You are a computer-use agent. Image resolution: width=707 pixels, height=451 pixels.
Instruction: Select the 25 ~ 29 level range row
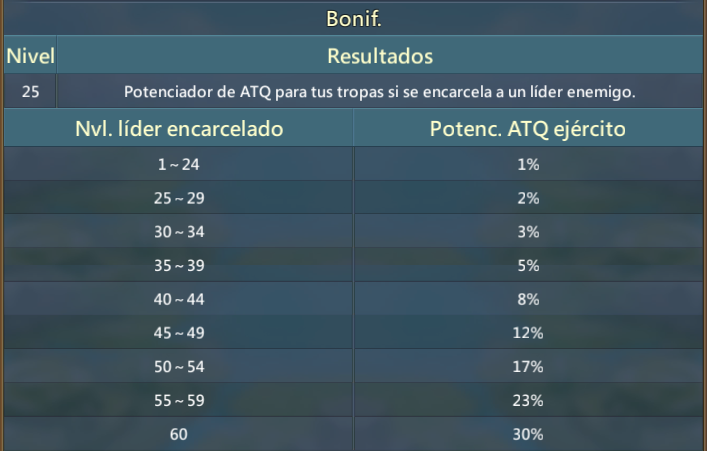[179, 198]
